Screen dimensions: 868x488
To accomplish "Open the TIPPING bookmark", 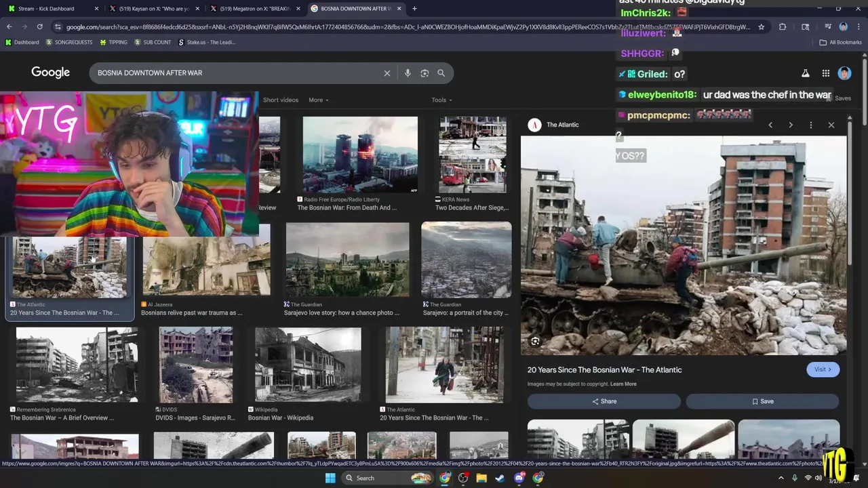I will [x=113, y=42].
